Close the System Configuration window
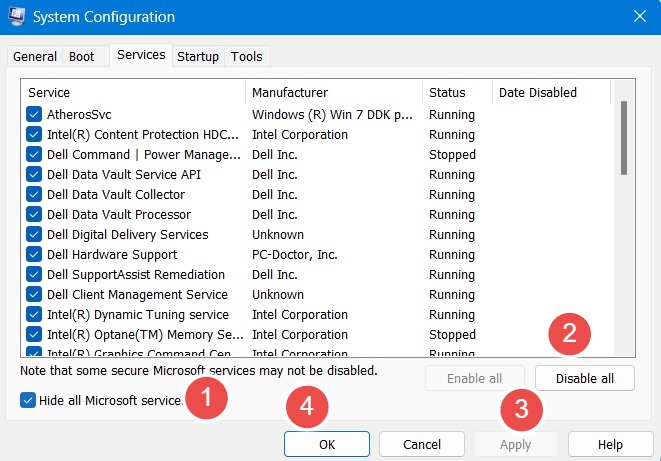The width and height of the screenshot is (661, 461). point(640,16)
